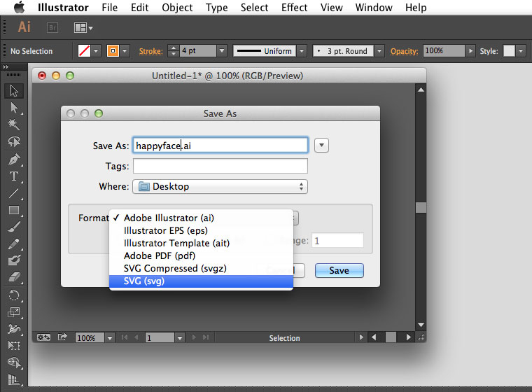The image size is (532, 392).
Task: Open the File menu
Action: coord(110,8)
